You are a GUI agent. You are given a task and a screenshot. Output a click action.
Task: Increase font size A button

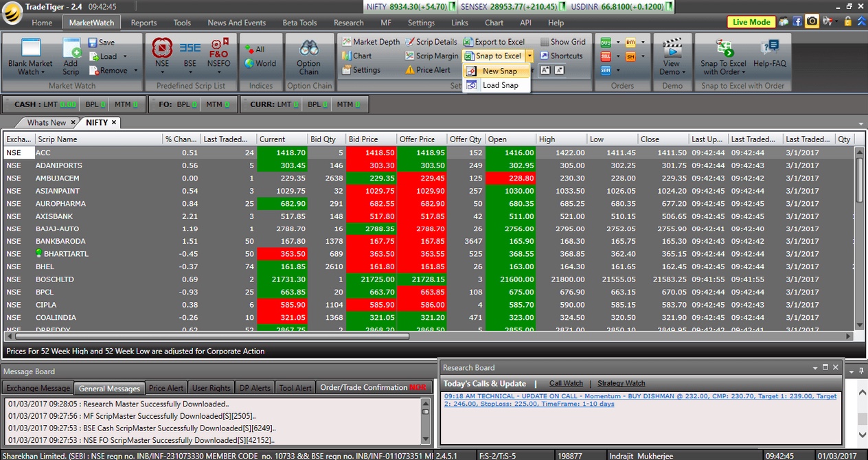[x=545, y=70]
